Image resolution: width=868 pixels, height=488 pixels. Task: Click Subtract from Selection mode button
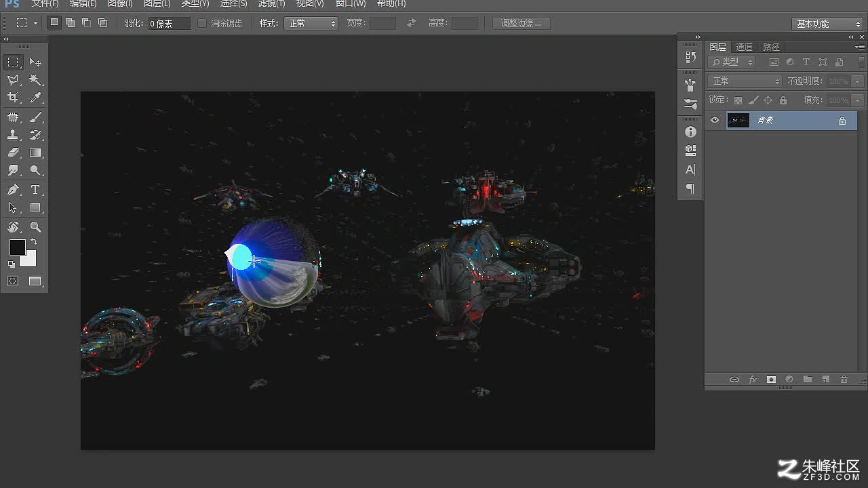87,23
